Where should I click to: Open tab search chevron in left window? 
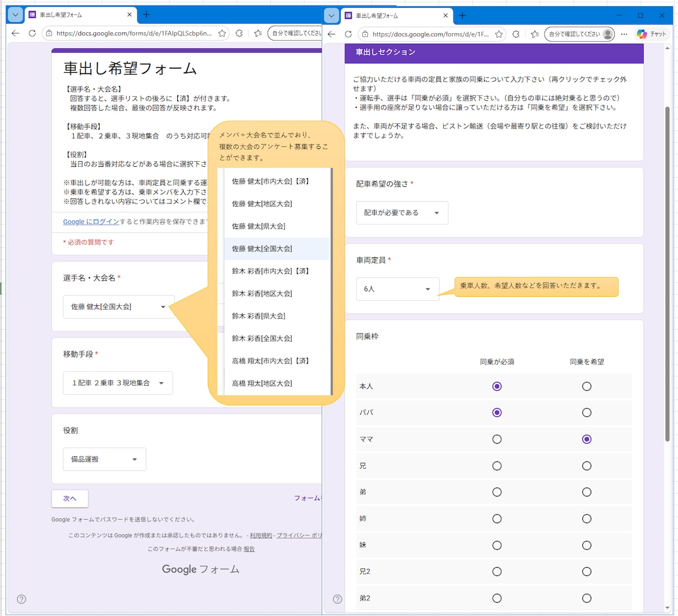coord(16,15)
